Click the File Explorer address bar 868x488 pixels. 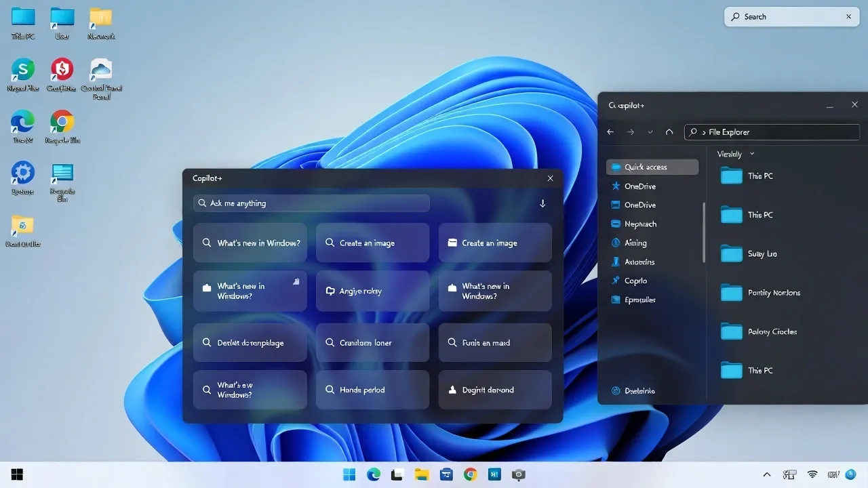click(772, 132)
